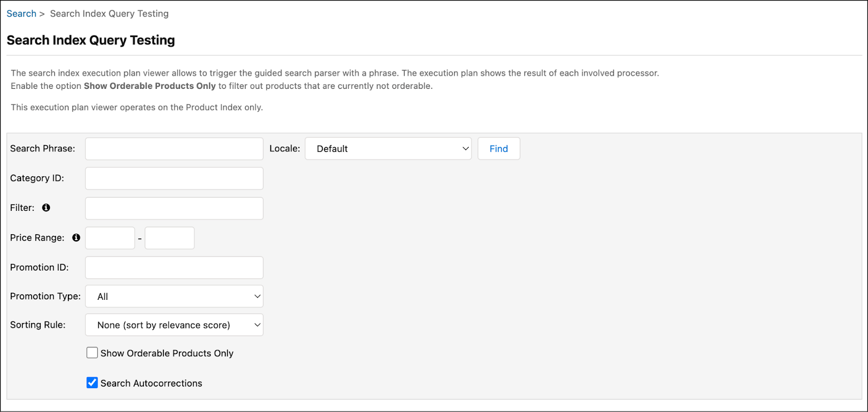Open the Sorting Rule dropdown
868x412 pixels.
click(x=174, y=325)
